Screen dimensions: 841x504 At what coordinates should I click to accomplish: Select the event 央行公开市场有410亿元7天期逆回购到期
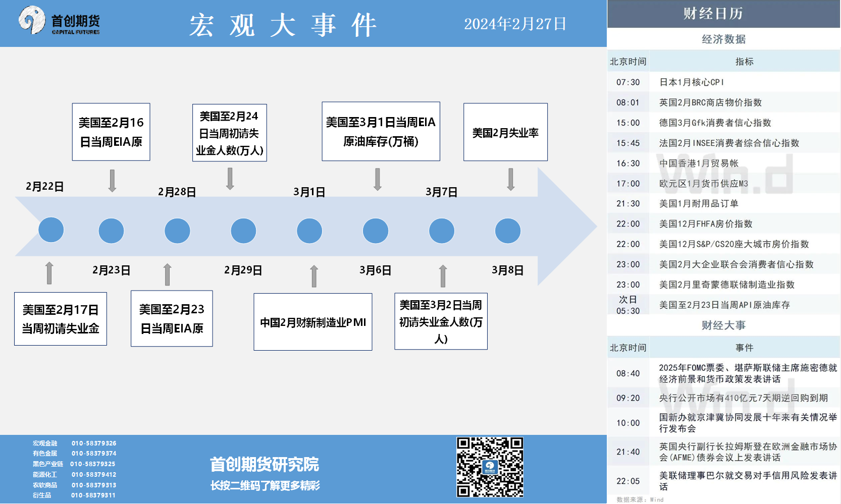(723, 398)
